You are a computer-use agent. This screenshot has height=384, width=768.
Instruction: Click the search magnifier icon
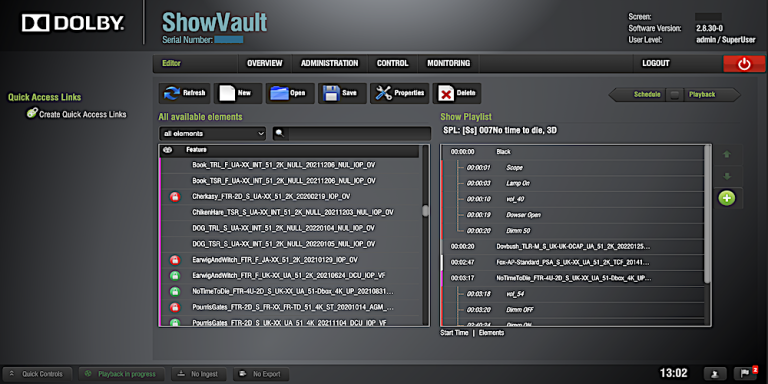[280, 133]
